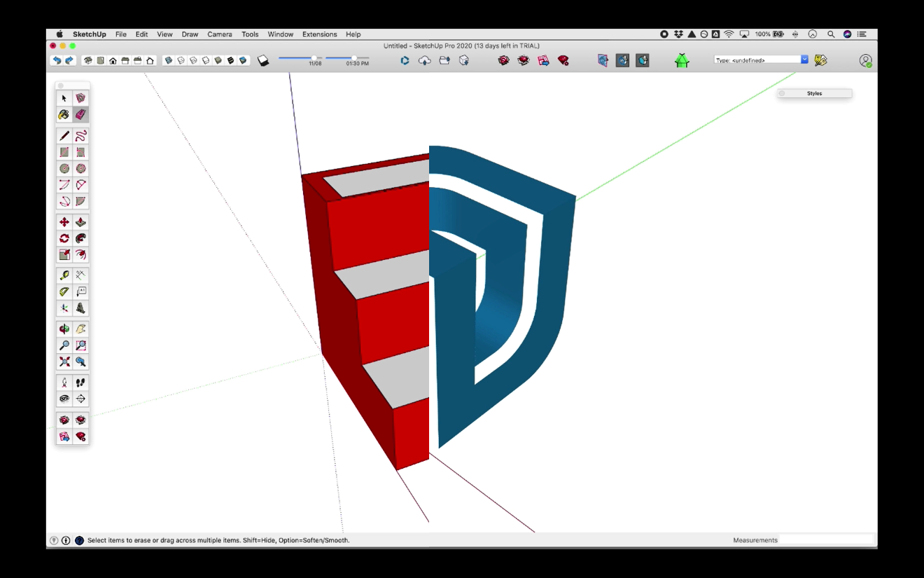Pick the Circle tool
The height and width of the screenshot is (578, 924).
64,169
